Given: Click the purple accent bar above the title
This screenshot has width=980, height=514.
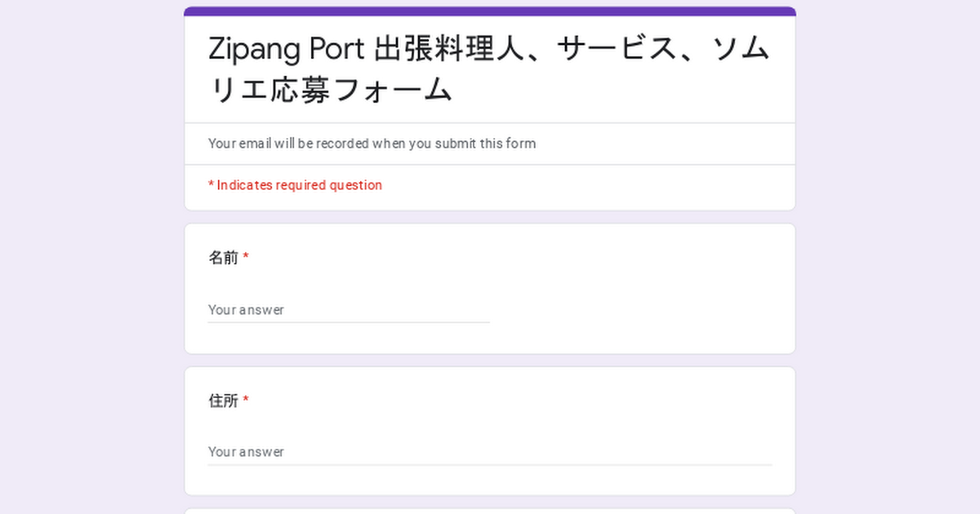Looking at the screenshot, I should click(490, 11).
